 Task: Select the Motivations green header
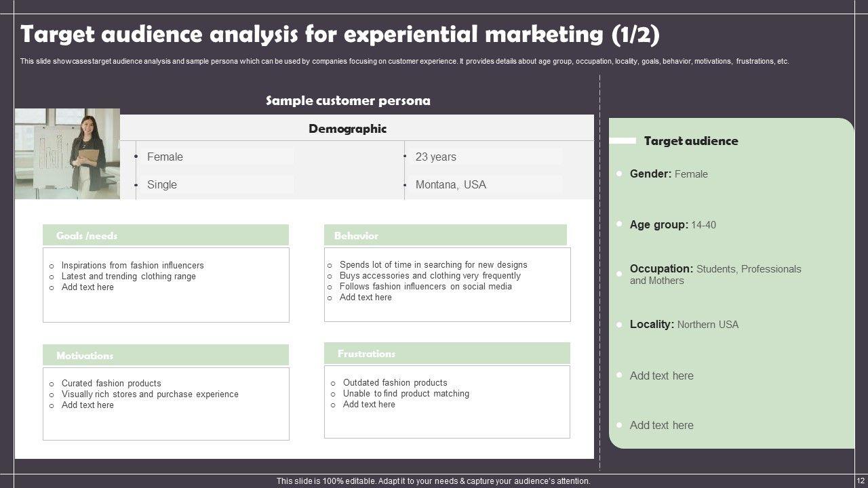click(165, 355)
